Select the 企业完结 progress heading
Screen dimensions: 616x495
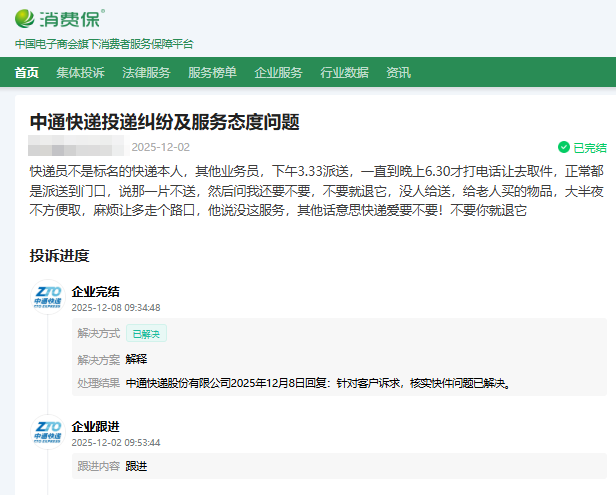tap(96, 291)
